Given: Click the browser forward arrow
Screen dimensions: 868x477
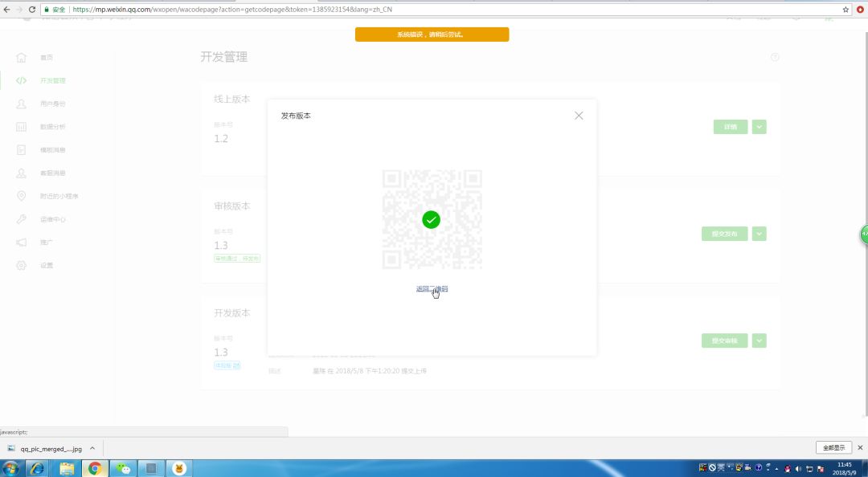Looking at the screenshot, I should [x=19, y=10].
